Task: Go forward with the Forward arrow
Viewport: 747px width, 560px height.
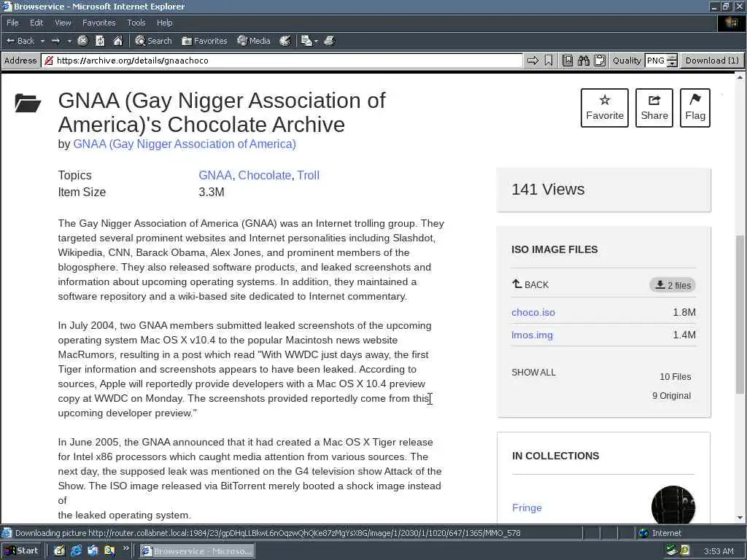Action: pyautogui.click(x=55, y=41)
